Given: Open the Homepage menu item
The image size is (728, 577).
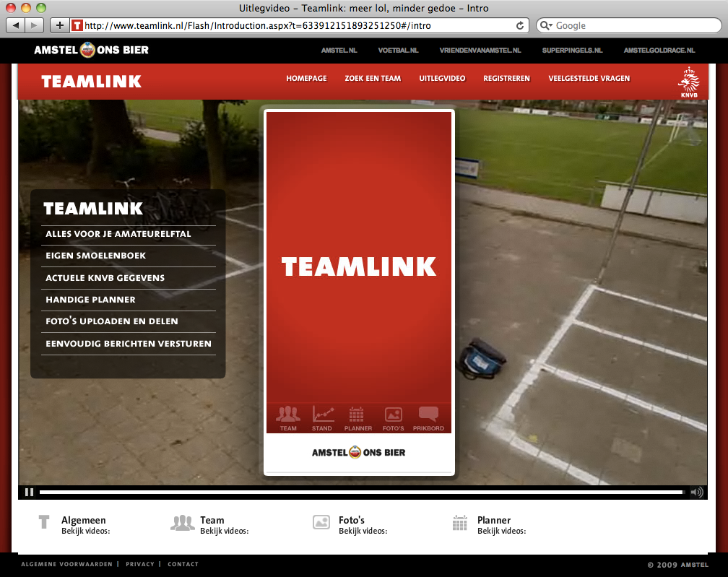Looking at the screenshot, I should click(x=306, y=79).
